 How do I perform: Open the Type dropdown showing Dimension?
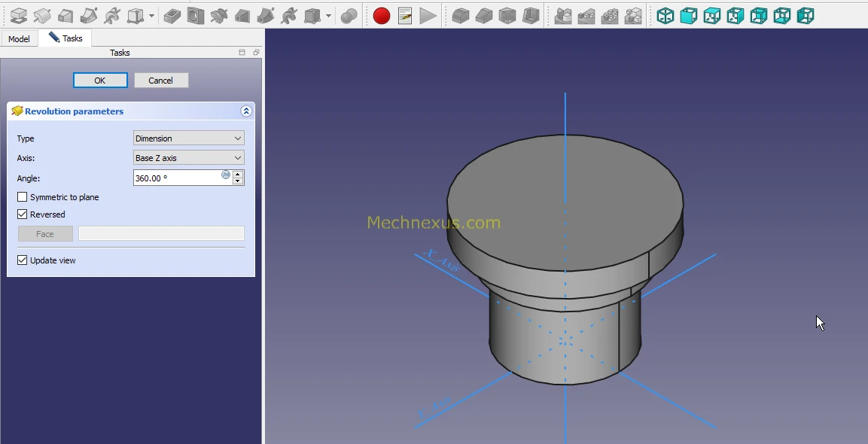[x=188, y=138]
